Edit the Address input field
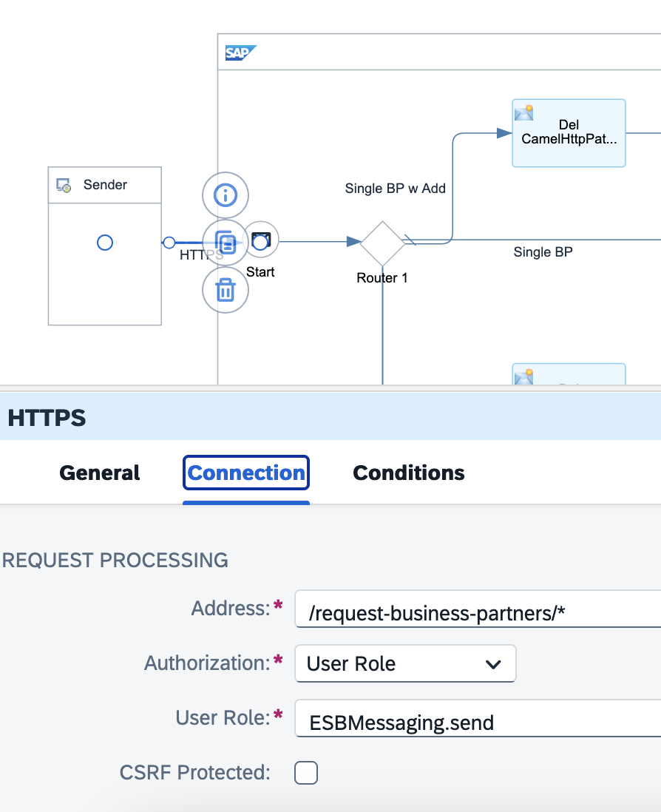This screenshot has height=812, width=661. [478, 609]
